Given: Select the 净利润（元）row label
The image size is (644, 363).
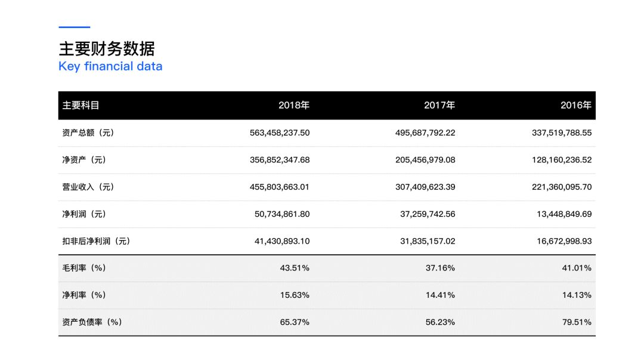Looking at the screenshot, I should point(84,214).
